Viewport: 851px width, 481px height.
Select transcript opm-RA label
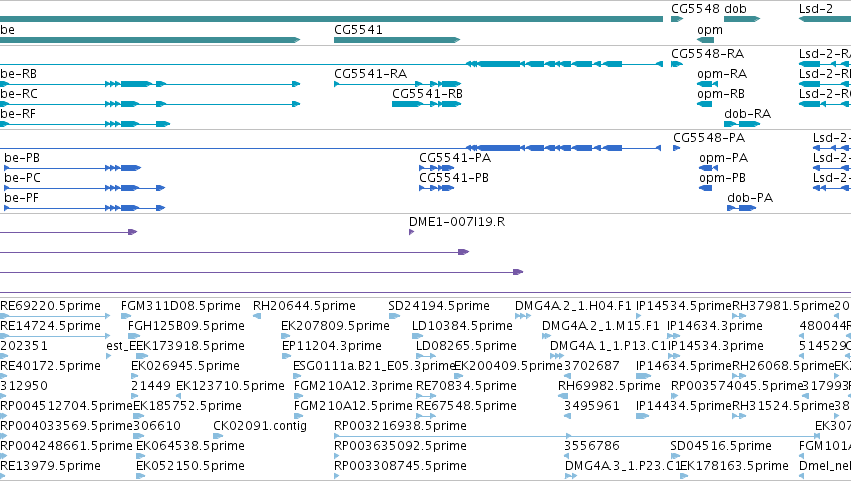pyautogui.click(x=722, y=74)
